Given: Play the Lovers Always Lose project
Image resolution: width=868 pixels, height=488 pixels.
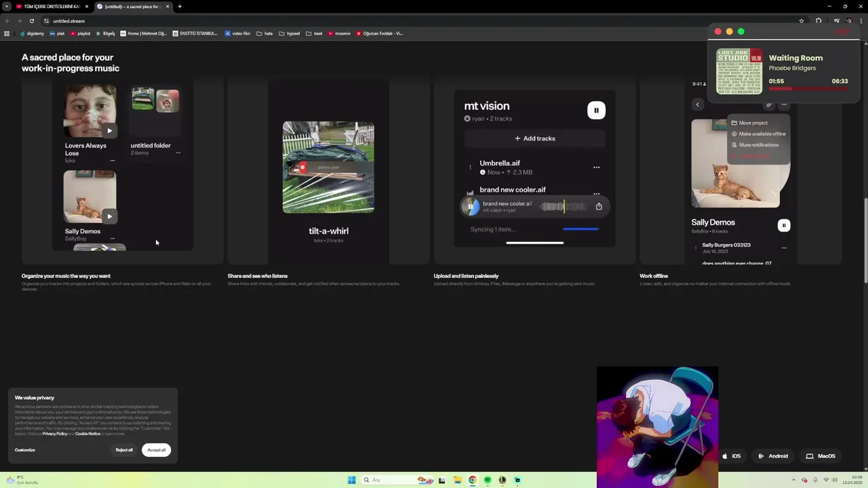Looking at the screenshot, I should tap(109, 131).
